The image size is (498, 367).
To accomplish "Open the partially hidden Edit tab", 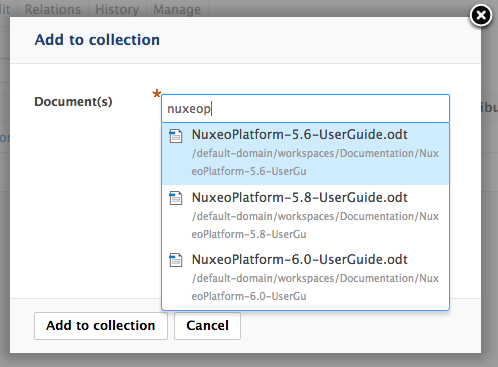I will tap(7, 9).
